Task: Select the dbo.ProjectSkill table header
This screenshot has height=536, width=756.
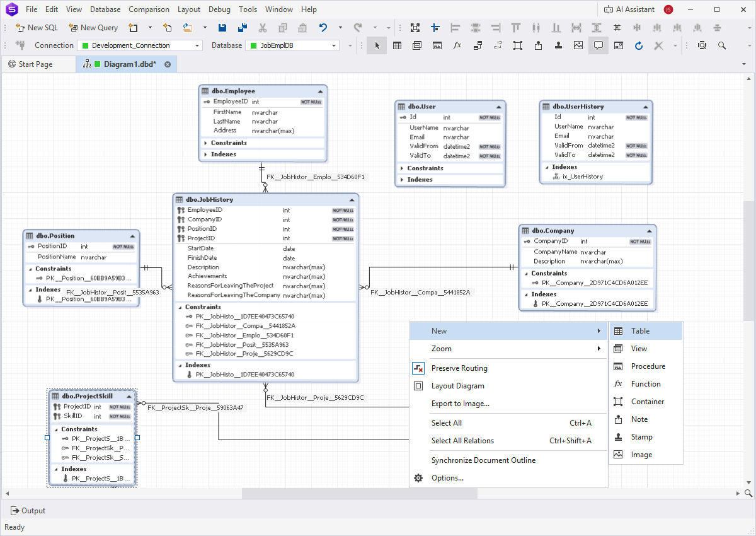Action: (x=92, y=396)
